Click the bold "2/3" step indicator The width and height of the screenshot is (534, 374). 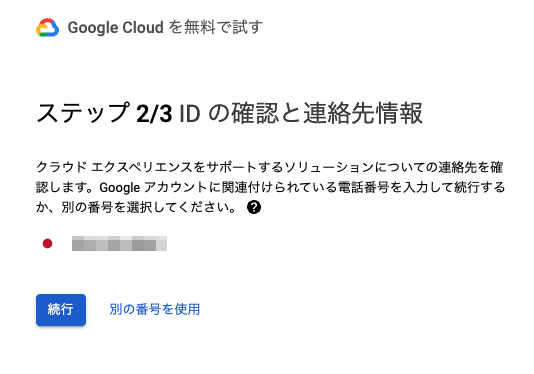coord(154,114)
